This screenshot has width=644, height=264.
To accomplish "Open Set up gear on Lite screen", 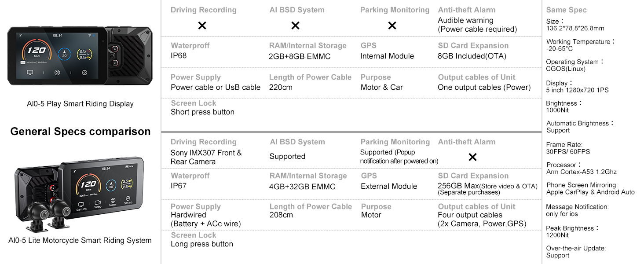I will [128, 200].
